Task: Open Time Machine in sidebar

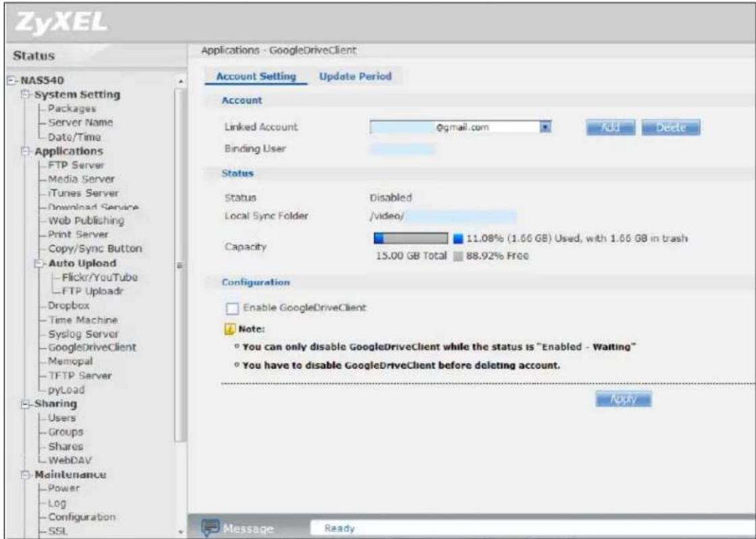Action: coord(82,320)
